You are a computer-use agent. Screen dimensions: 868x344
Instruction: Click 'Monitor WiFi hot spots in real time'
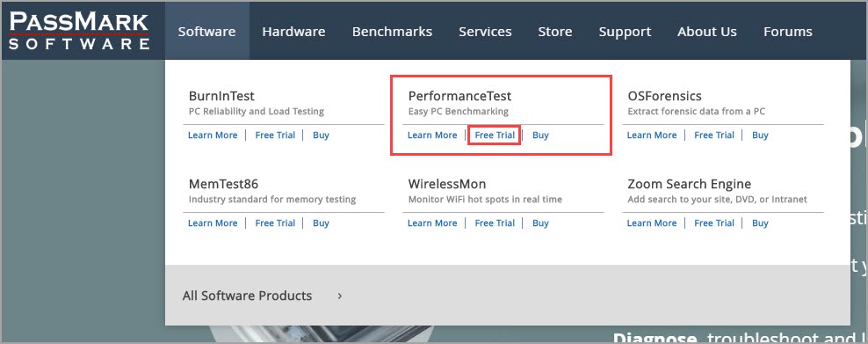point(485,200)
